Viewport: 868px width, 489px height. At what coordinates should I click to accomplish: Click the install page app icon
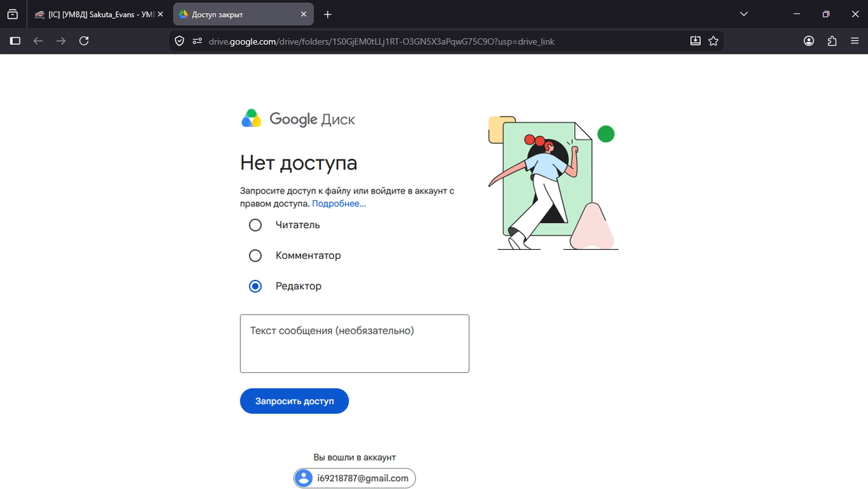point(695,41)
